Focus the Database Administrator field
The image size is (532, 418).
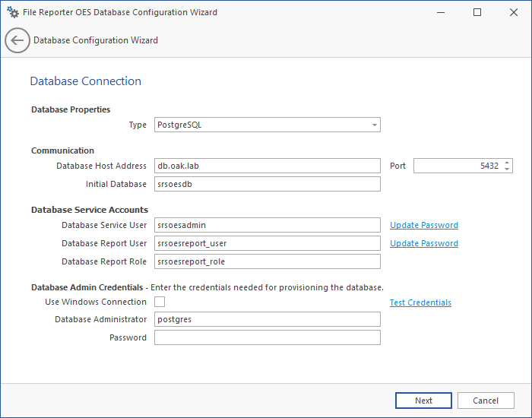267,319
